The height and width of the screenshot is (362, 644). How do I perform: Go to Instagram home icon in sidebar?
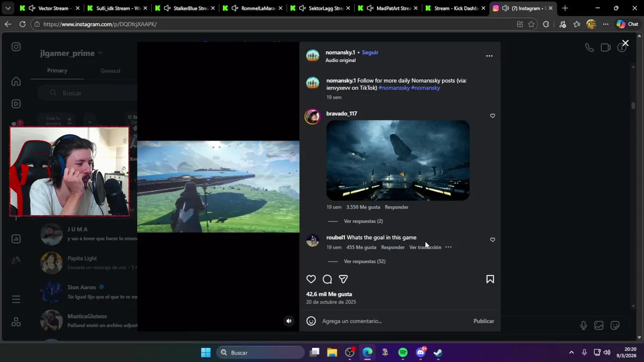pyautogui.click(x=16, y=81)
